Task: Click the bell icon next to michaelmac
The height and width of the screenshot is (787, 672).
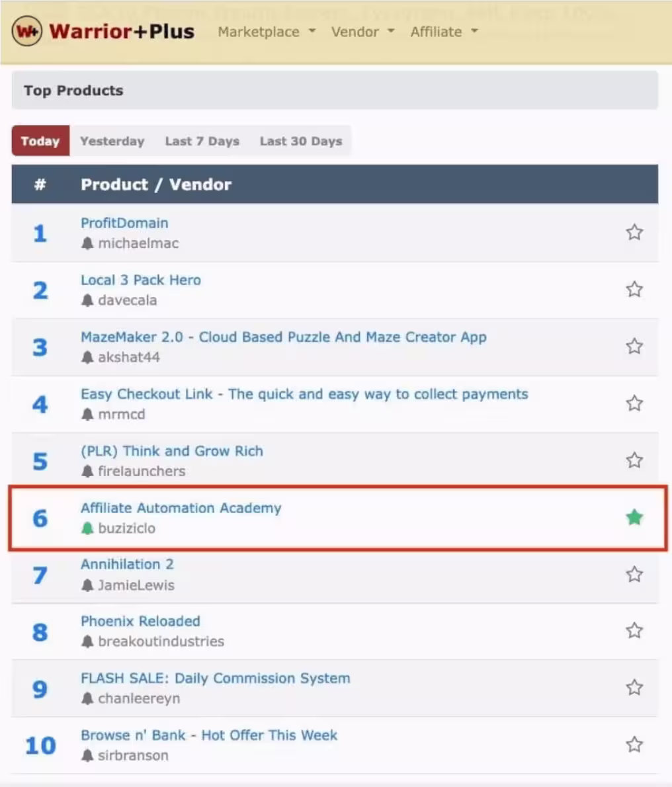Action: click(x=87, y=243)
